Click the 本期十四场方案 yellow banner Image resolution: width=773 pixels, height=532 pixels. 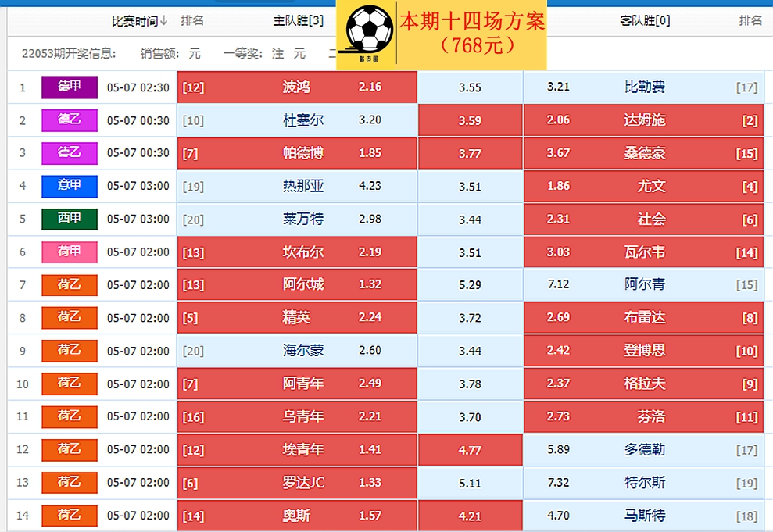coord(442,35)
